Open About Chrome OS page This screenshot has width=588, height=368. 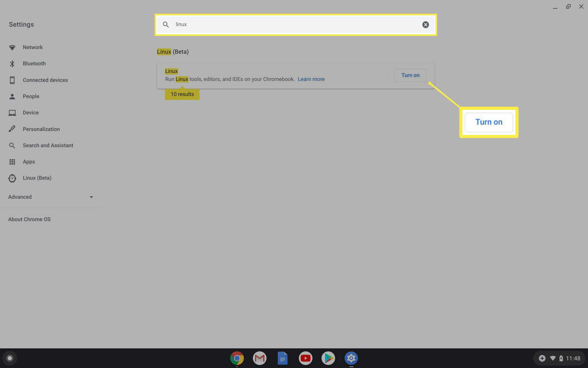click(29, 220)
